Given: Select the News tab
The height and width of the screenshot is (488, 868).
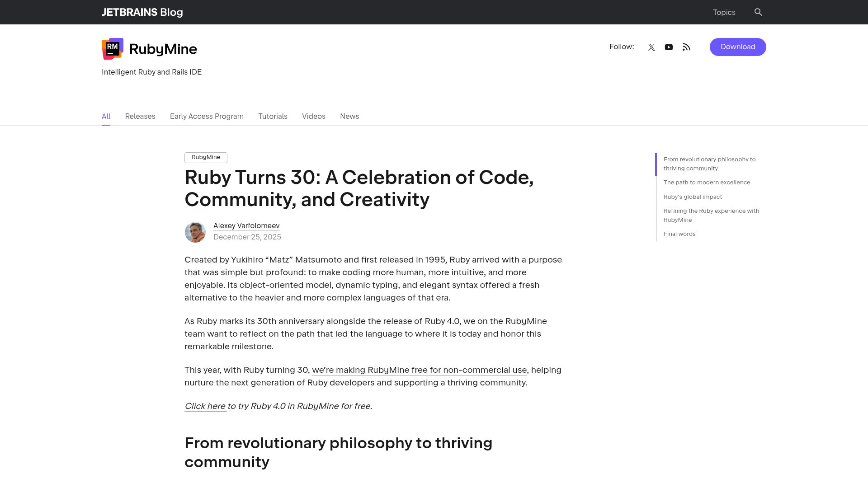Looking at the screenshot, I should pyautogui.click(x=349, y=116).
